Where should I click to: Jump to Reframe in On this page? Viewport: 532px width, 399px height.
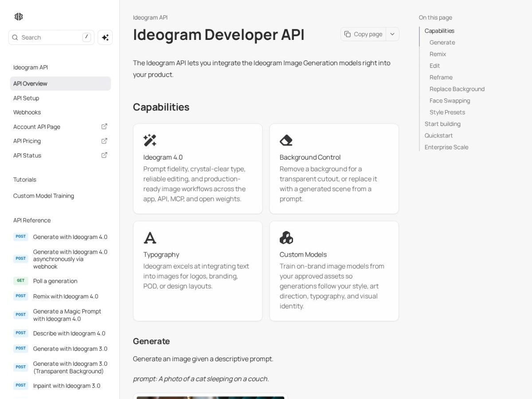tap(441, 77)
